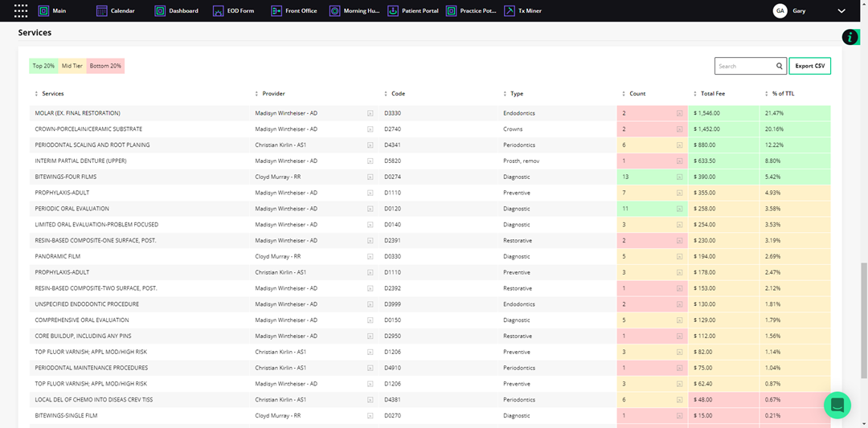Sort table by Count column
Screen dimensions: 868x428
(637, 94)
